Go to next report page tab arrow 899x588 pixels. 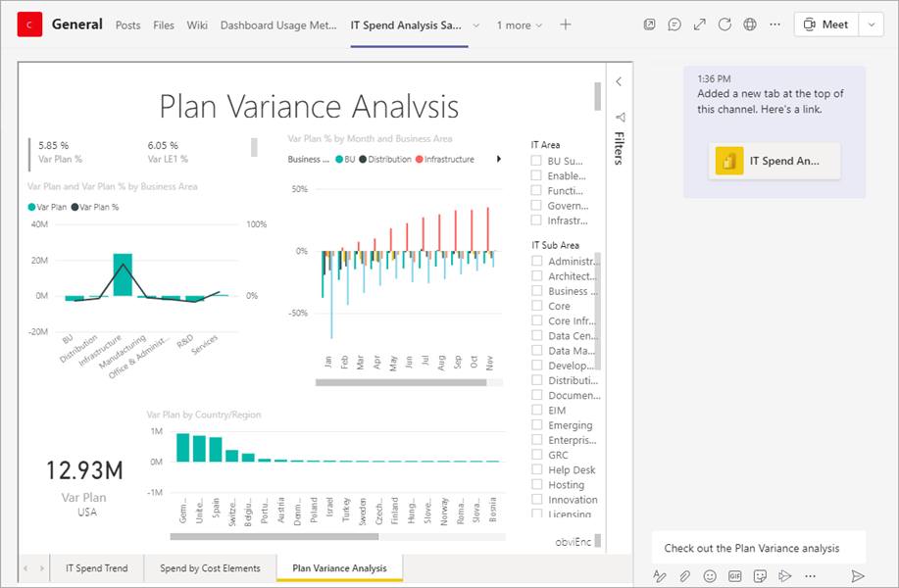42,568
